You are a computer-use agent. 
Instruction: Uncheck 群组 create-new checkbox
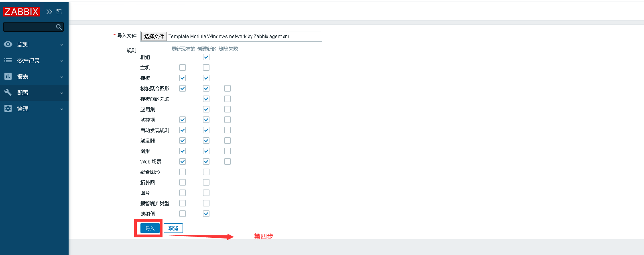coord(206,57)
